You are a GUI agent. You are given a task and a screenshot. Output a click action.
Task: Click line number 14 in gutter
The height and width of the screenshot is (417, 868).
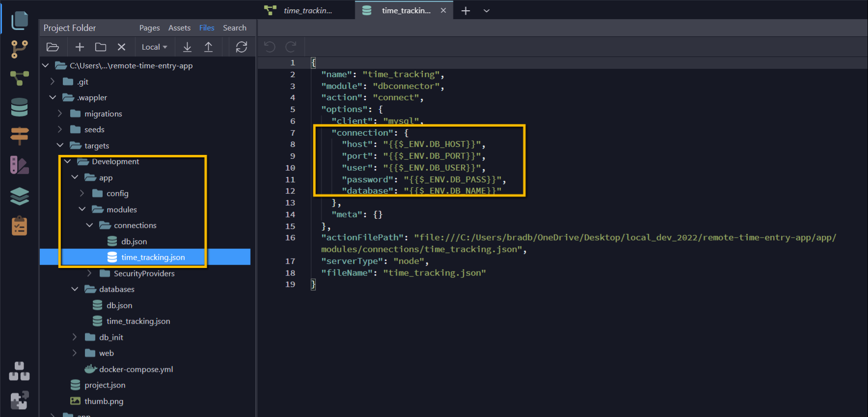click(290, 214)
